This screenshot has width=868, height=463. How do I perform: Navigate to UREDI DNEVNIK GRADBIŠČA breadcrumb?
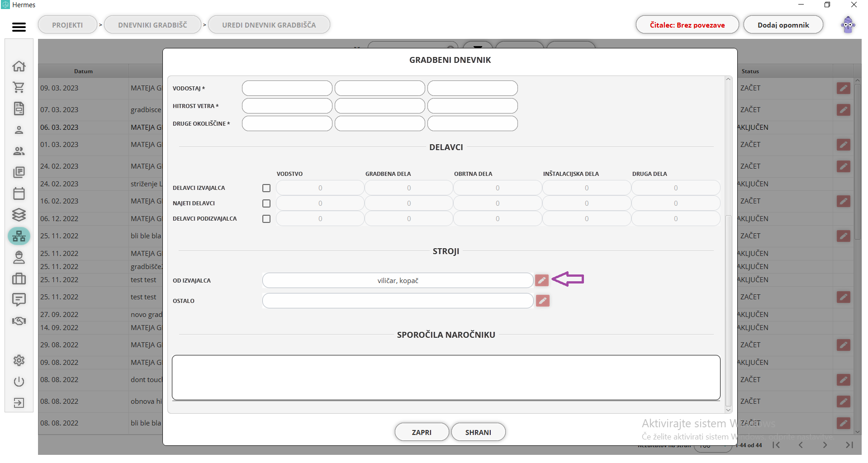[269, 25]
